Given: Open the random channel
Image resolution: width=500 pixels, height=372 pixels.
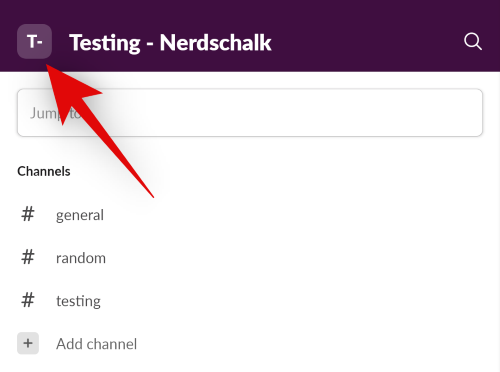Looking at the screenshot, I should point(81,258).
